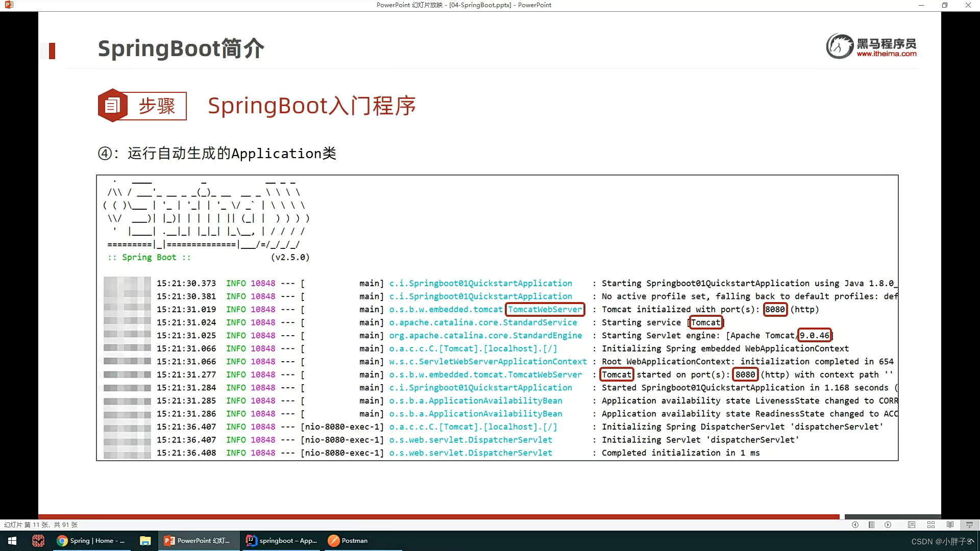980x551 pixels.
Task: Advance to next slide arrow
Action: (888, 524)
